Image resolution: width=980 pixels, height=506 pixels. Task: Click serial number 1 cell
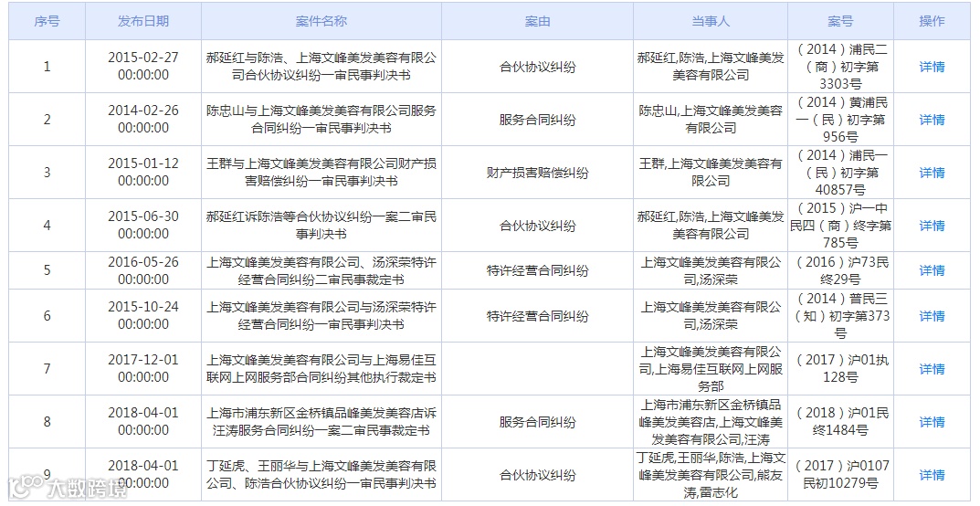click(47, 66)
